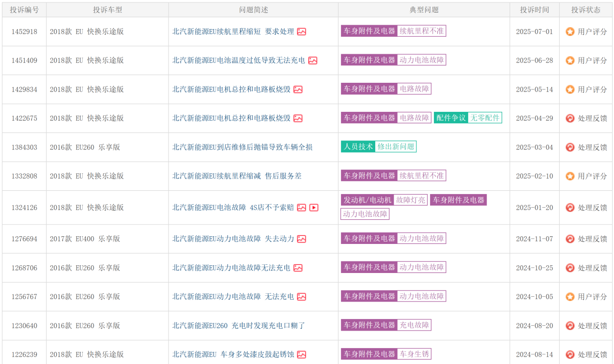Click red feedback status icon for 1226239
Image resolution: width=614 pixels, height=364 pixels.
(x=570, y=355)
